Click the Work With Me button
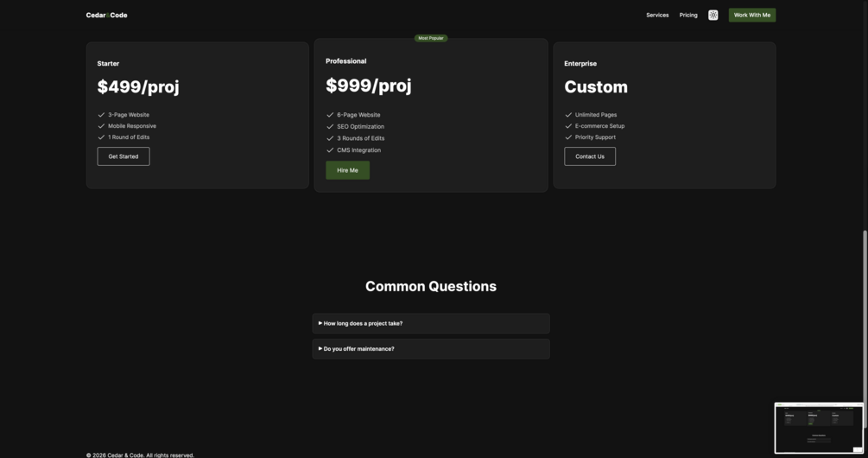Viewport: 868px width, 458px height. point(751,15)
